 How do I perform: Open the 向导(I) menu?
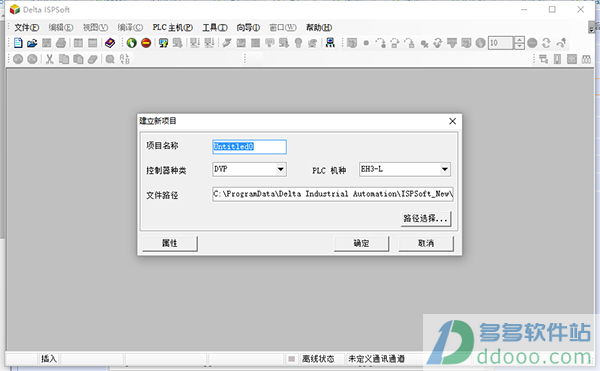248,28
